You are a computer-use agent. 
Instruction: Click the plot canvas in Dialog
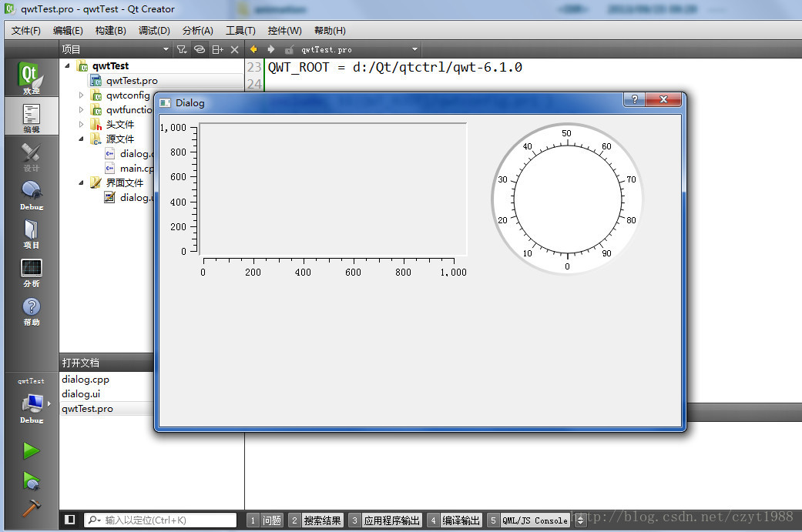pos(333,189)
